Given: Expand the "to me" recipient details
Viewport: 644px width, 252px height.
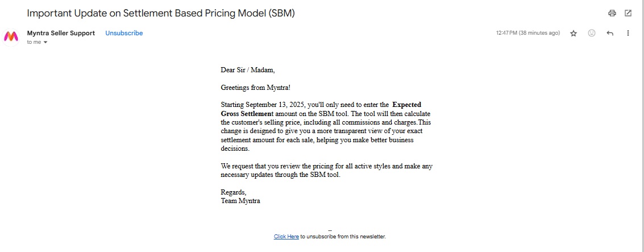Looking at the screenshot, I should point(45,42).
